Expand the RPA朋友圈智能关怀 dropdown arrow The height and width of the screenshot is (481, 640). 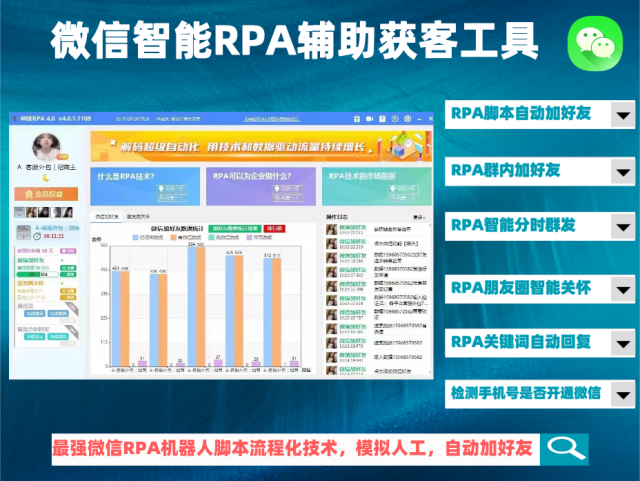622,287
